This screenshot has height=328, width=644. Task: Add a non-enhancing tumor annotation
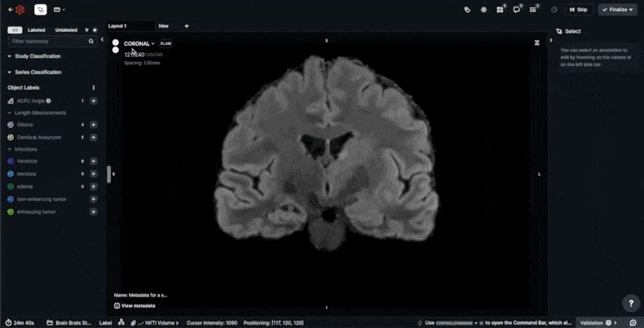pyautogui.click(x=93, y=199)
